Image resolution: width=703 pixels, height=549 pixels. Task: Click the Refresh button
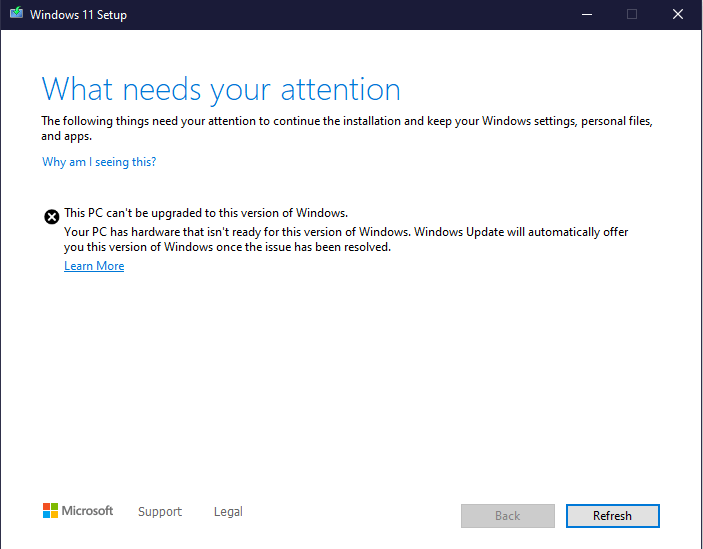[x=612, y=516]
